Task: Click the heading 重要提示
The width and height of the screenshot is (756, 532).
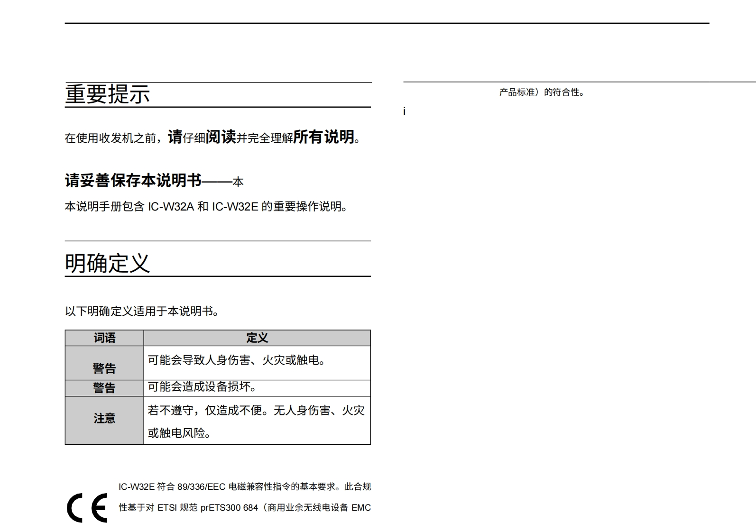Action: [107, 94]
